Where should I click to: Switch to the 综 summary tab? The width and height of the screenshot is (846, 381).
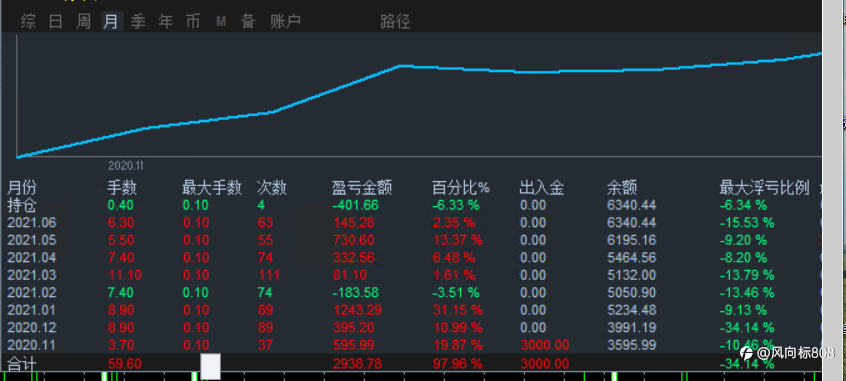click(28, 22)
